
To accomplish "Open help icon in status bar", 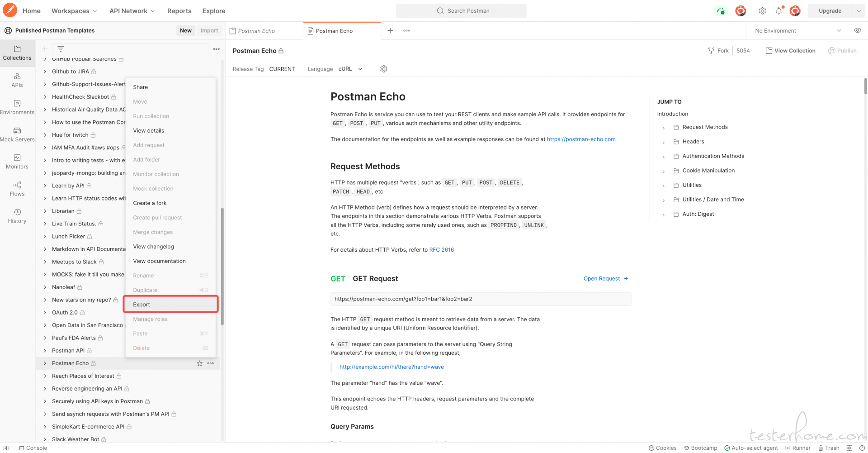I will point(862,448).
